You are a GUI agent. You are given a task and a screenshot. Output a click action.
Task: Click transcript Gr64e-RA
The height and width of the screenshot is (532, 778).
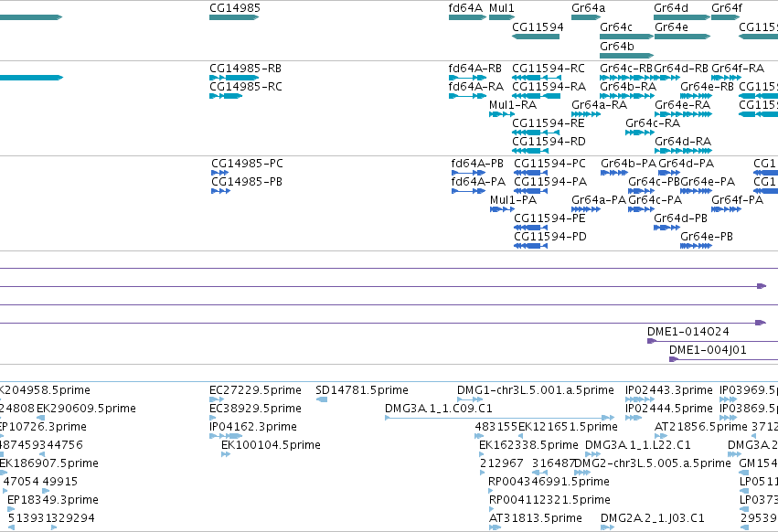click(x=683, y=114)
